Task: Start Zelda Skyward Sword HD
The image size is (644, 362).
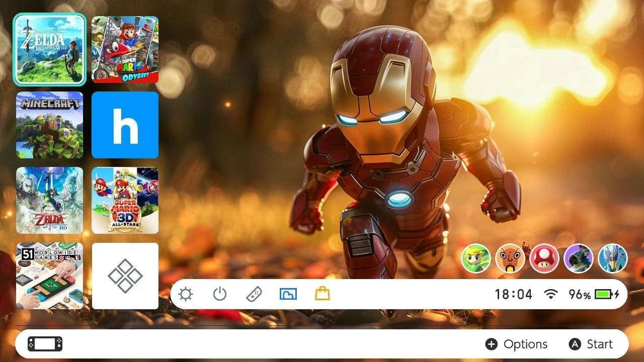Action: point(49,200)
